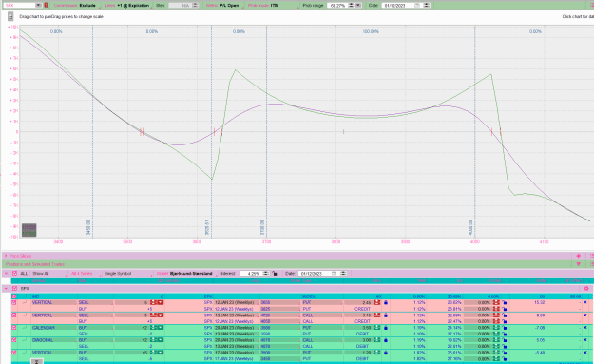
Task: Adjust price stepper next to 3.15
Action: tap(377, 316)
